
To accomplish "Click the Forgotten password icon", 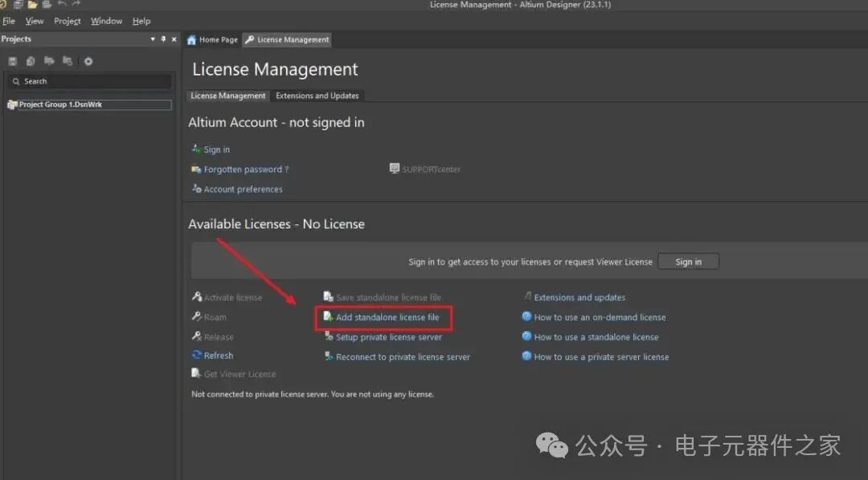I will coord(197,170).
